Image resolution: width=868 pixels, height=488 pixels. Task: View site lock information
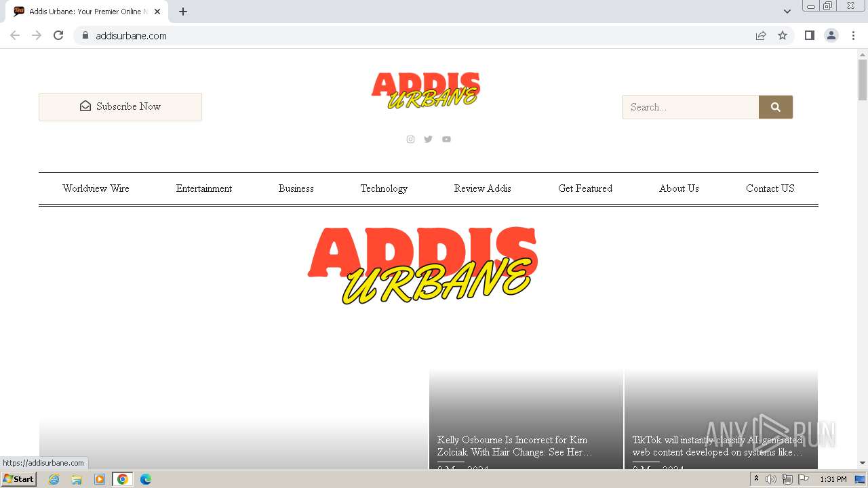click(x=85, y=35)
